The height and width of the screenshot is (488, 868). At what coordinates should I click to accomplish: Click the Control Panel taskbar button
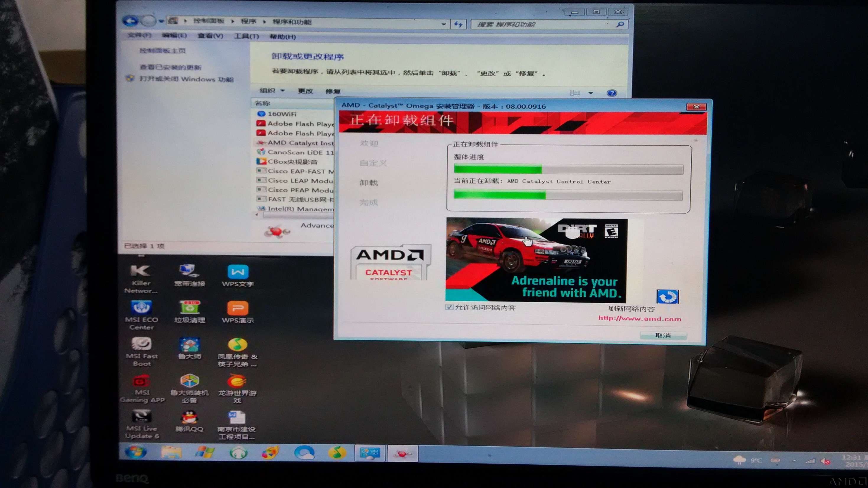click(370, 453)
